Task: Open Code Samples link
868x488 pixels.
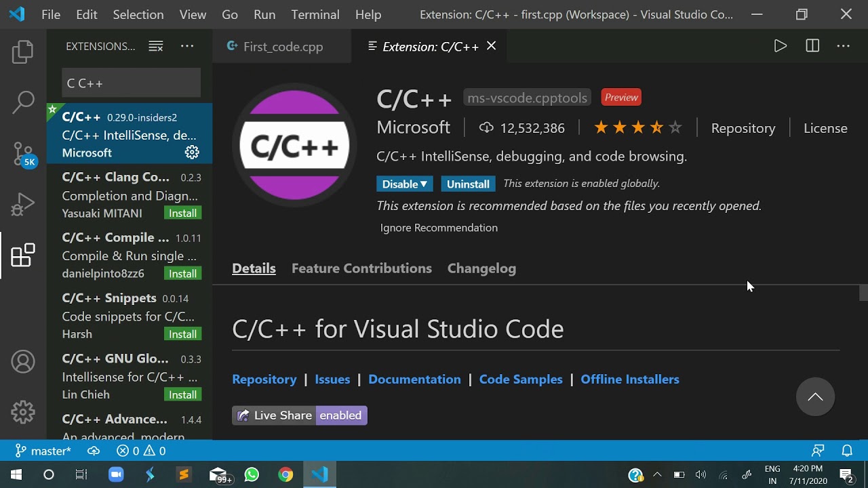Action: click(x=521, y=380)
